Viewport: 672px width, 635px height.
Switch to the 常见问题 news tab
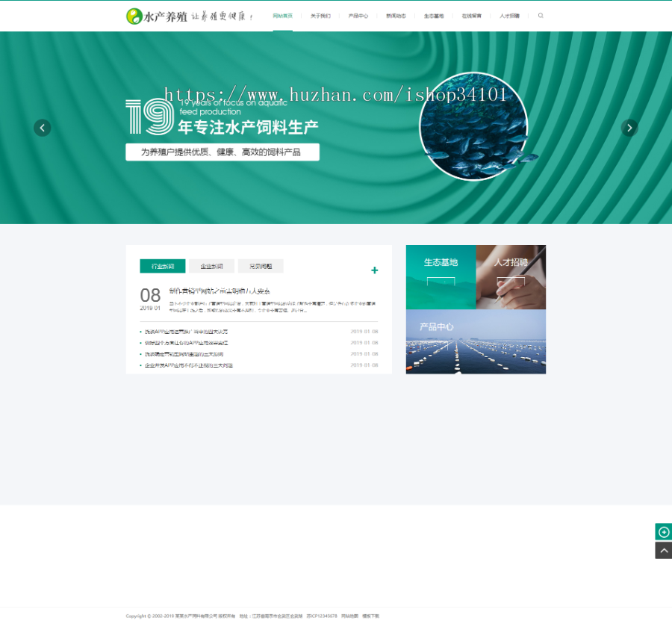point(261,266)
